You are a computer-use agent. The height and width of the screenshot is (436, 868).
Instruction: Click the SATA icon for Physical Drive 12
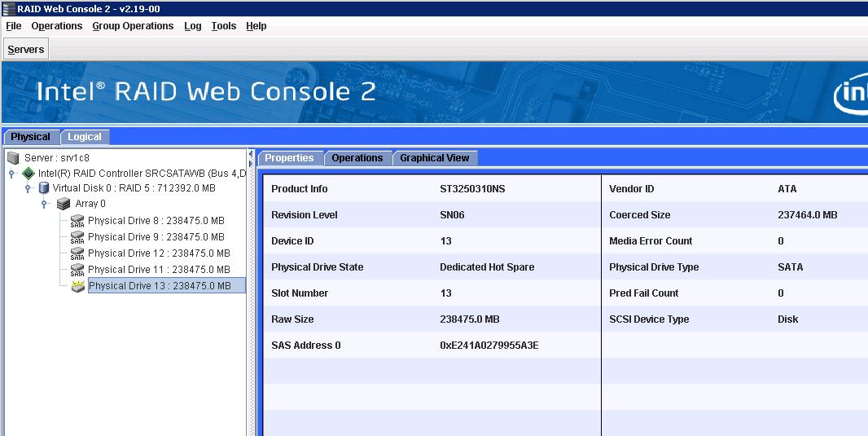click(77, 253)
